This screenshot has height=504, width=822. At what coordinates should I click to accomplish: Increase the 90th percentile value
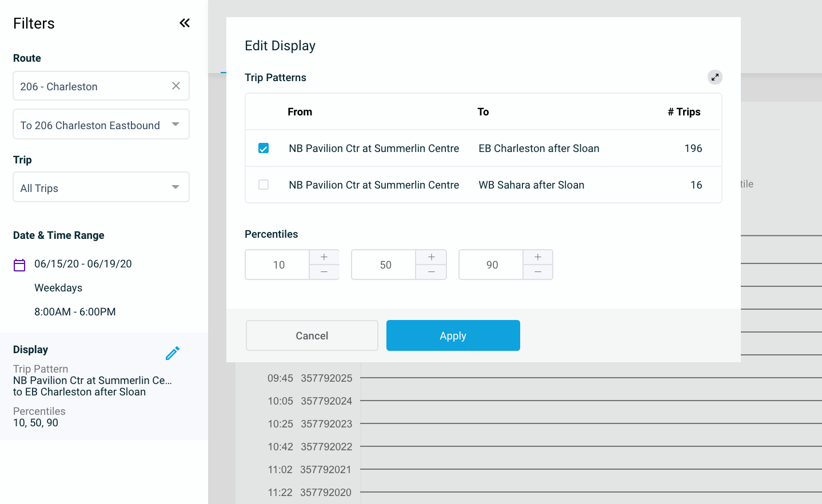tap(537, 257)
